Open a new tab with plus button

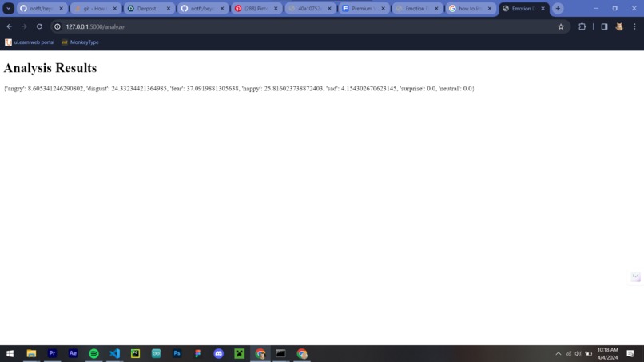(x=558, y=8)
